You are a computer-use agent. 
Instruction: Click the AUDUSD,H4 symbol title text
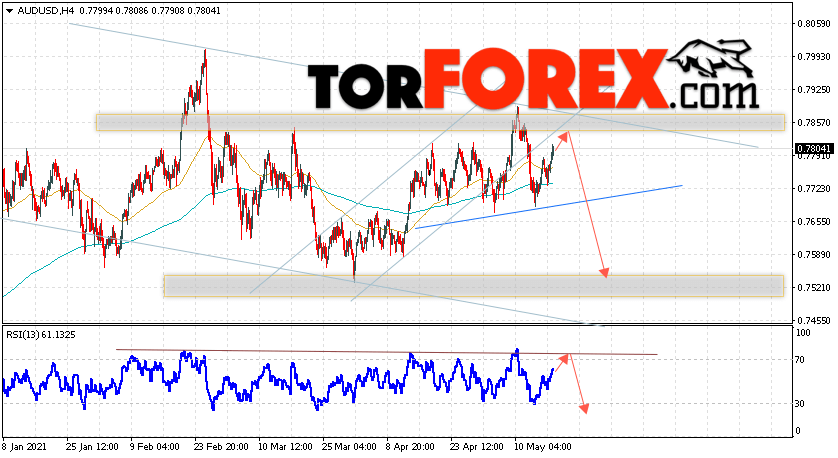pyautogui.click(x=44, y=11)
